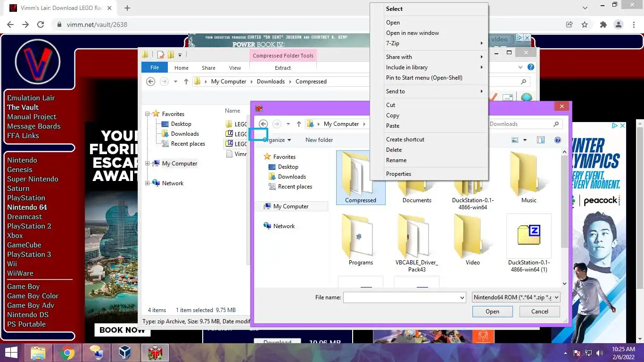Click the Cancel button
Image resolution: width=644 pixels, height=362 pixels.
point(539,312)
